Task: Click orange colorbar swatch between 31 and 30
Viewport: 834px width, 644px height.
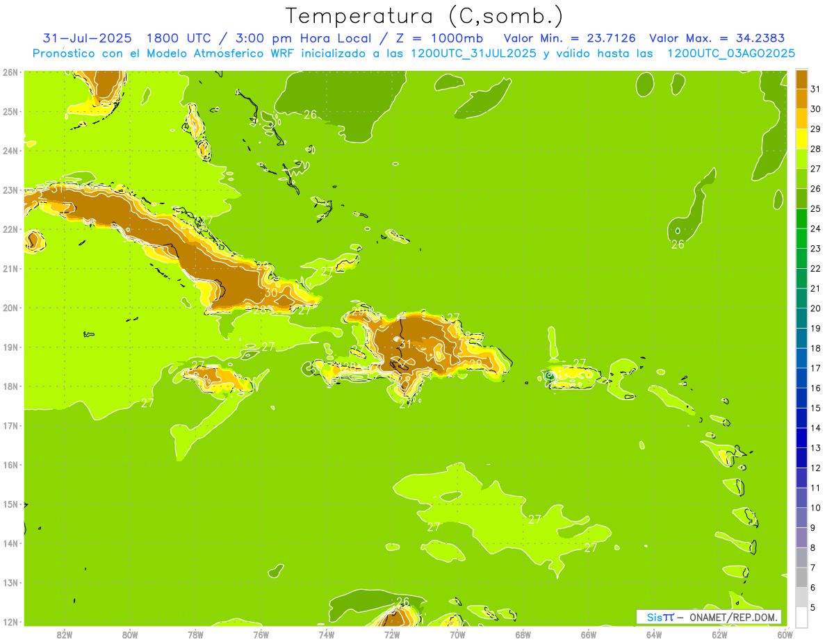Action: (802, 99)
